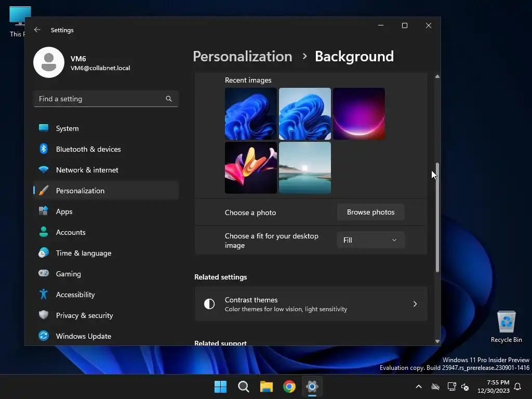Image resolution: width=532 pixels, height=399 pixels.
Task: Click the search magnifier in Find a setting
Action: coord(169,99)
